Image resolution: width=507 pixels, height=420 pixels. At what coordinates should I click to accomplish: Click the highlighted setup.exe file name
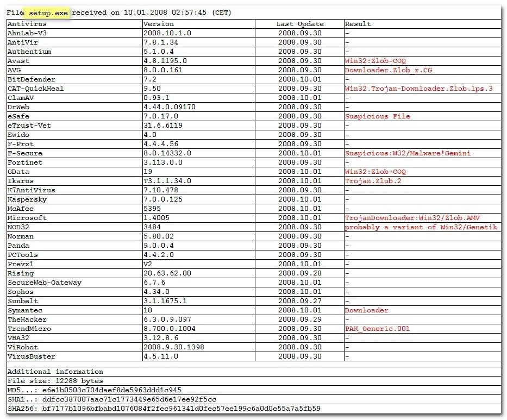click(x=49, y=12)
